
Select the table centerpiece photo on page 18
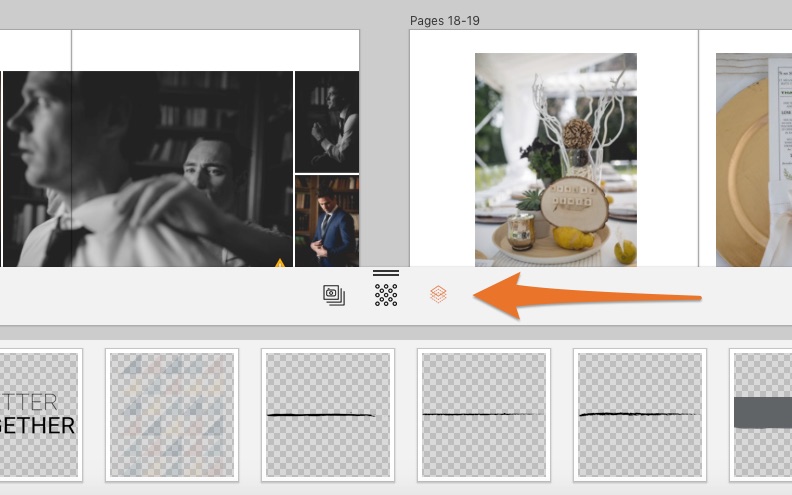click(556, 160)
